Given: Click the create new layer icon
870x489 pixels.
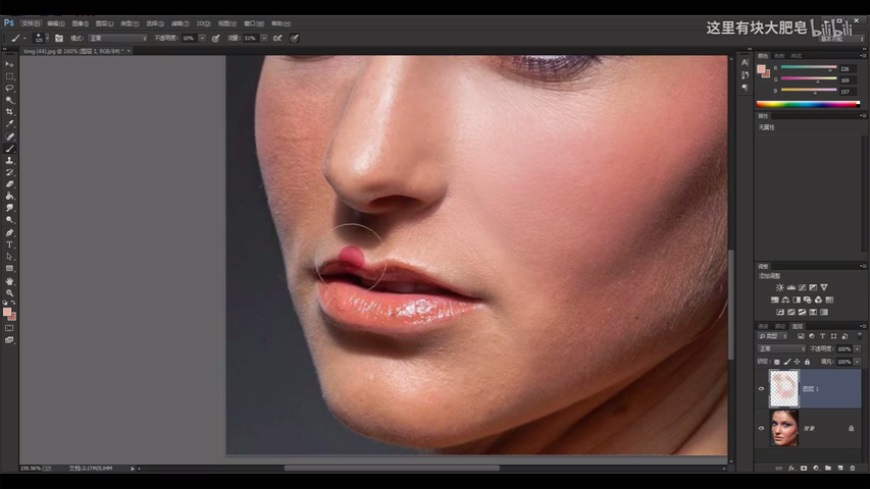Looking at the screenshot, I should [x=840, y=467].
